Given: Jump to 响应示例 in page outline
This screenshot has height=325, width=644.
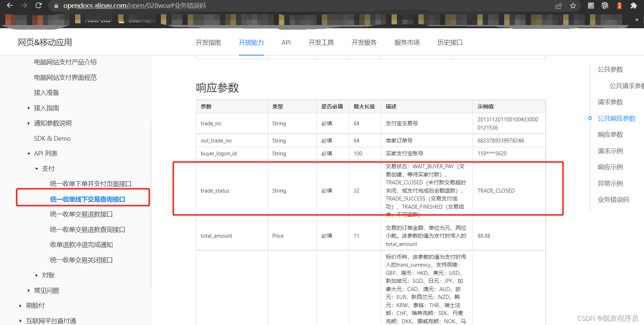Looking at the screenshot, I should point(610,167).
